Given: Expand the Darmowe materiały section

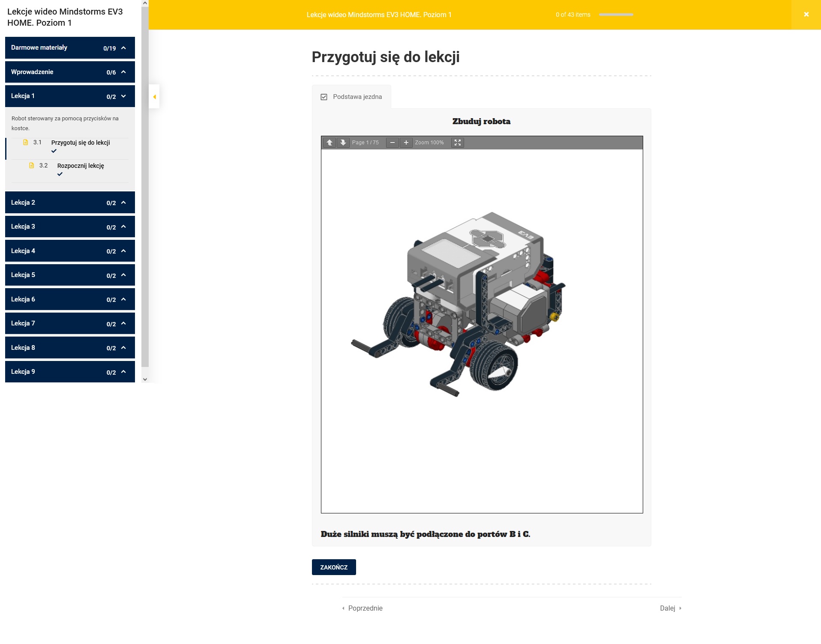Looking at the screenshot, I should (70, 48).
